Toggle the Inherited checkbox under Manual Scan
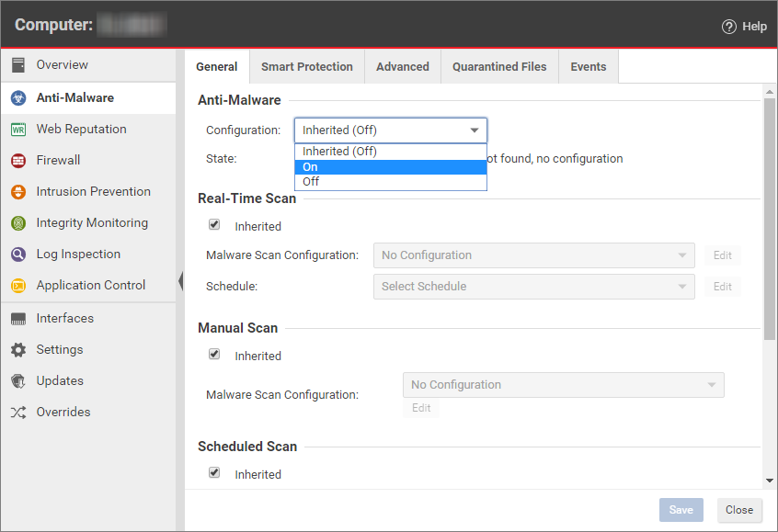This screenshot has height=532, width=778. click(x=213, y=354)
